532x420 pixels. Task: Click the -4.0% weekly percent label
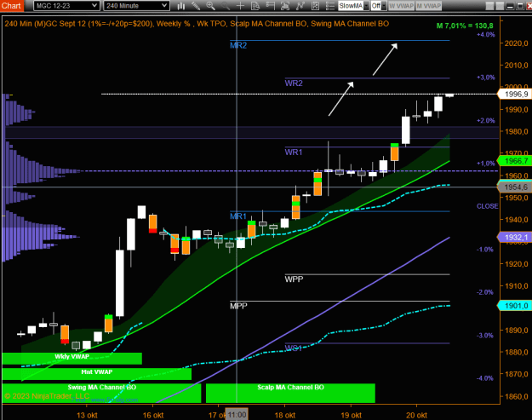pyautogui.click(x=485, y=378)
